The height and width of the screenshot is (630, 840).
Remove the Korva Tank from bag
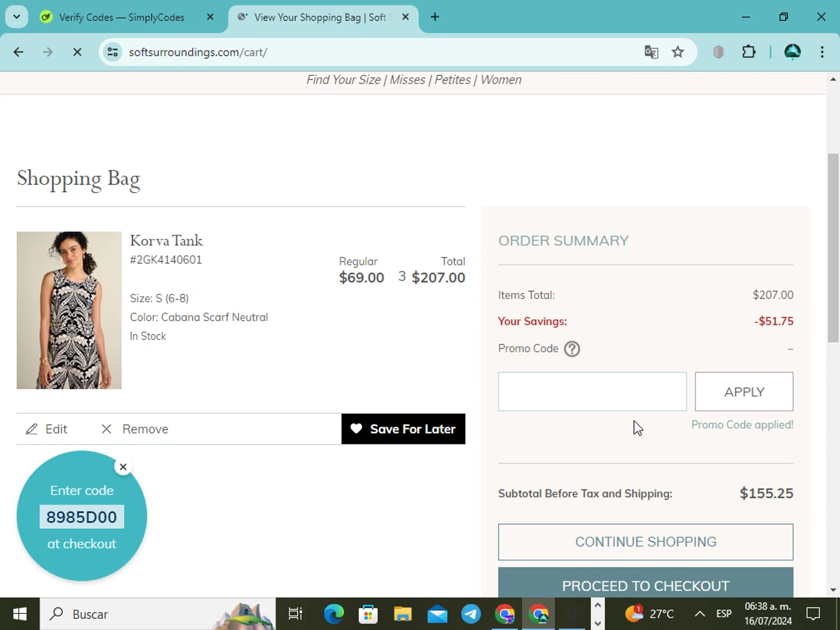134,429
